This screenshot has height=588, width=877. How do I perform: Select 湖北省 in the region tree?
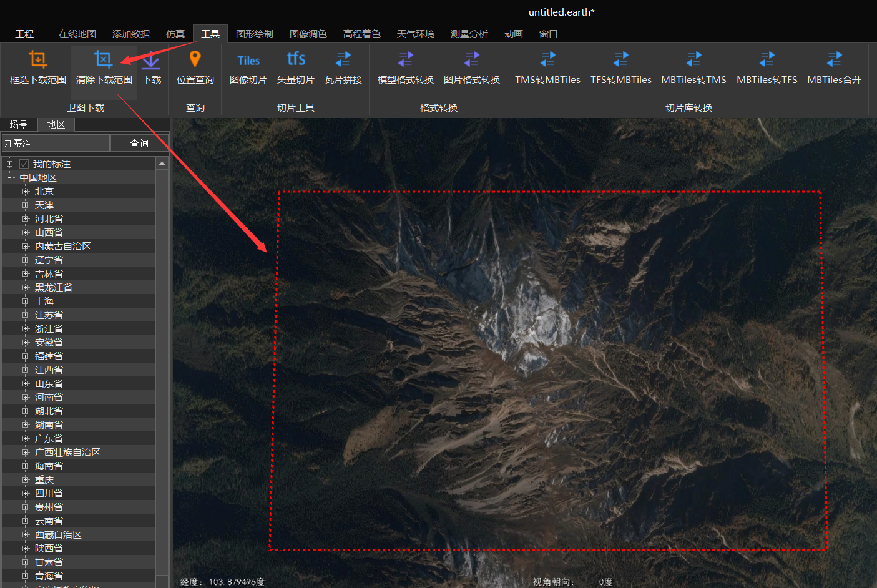tap(49, 411)
